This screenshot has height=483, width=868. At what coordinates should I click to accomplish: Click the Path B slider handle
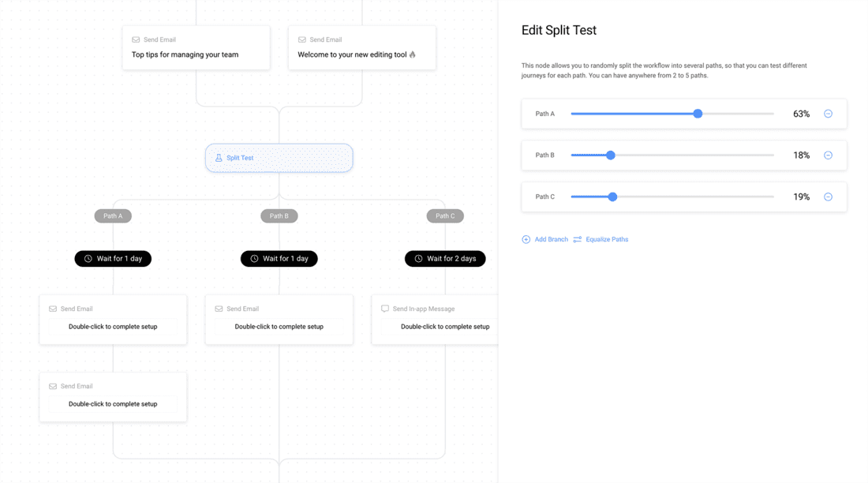pyautogui.click(x=610, y=155)
